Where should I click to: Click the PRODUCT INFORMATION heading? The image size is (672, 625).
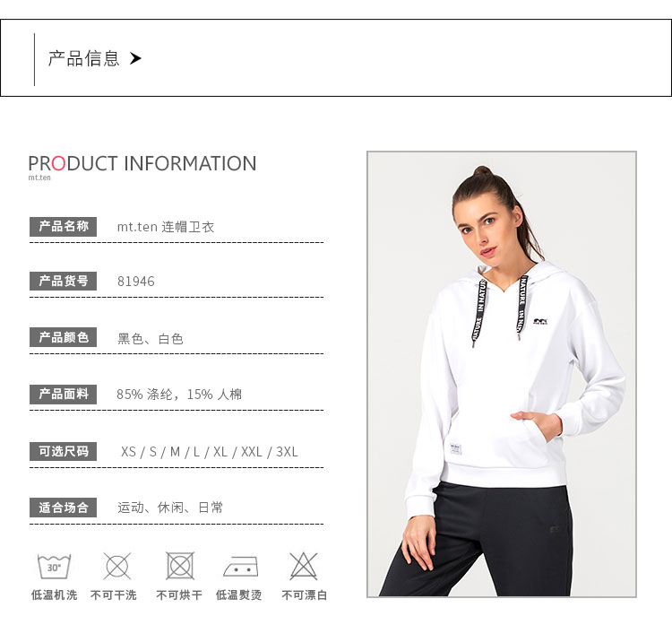pyautogui.click(x=142, y=163)
